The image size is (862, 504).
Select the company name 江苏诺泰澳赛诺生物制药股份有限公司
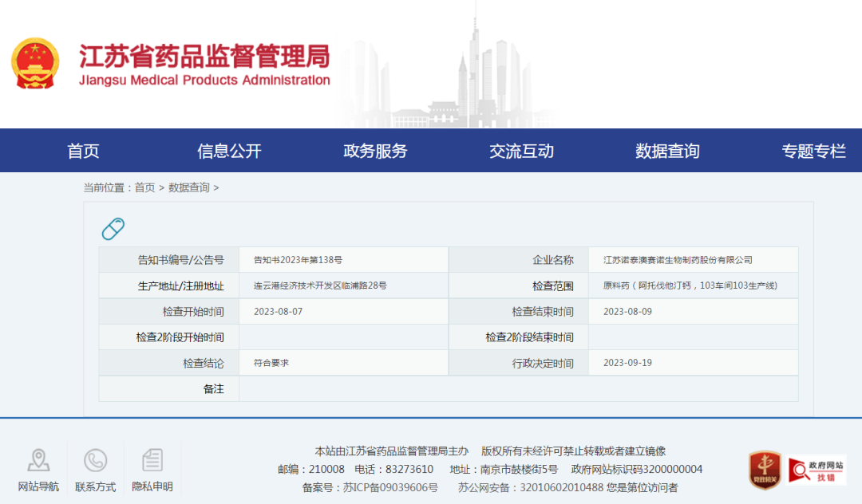click(678, 260)
